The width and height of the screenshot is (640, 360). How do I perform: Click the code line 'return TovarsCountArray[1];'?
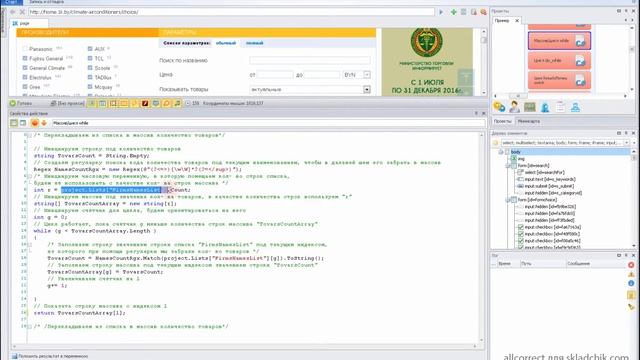click(x=80, y=313)
